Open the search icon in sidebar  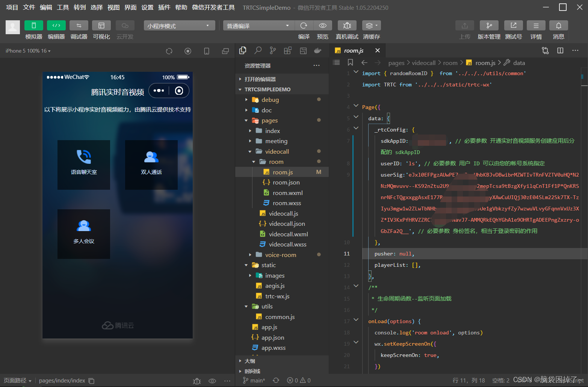pyautogui.click(x=258, y=50)
